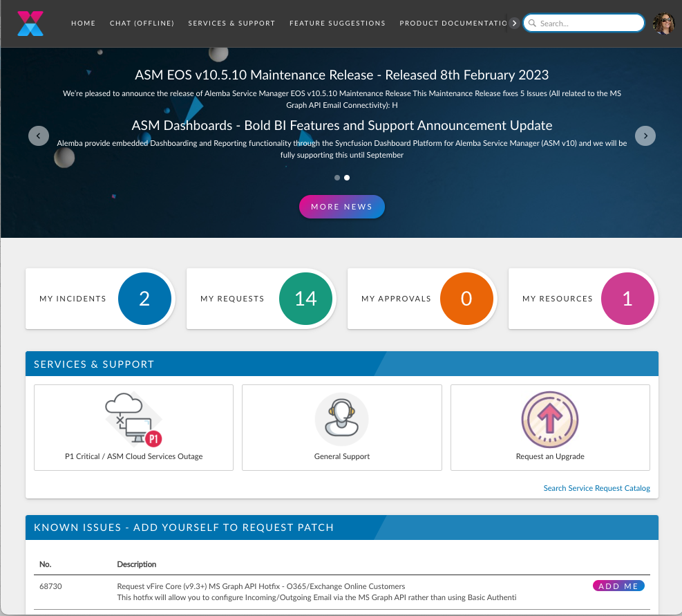Open Search Service Request Catalog link
This screenshot has height=616, width=682.
(596, 488)
